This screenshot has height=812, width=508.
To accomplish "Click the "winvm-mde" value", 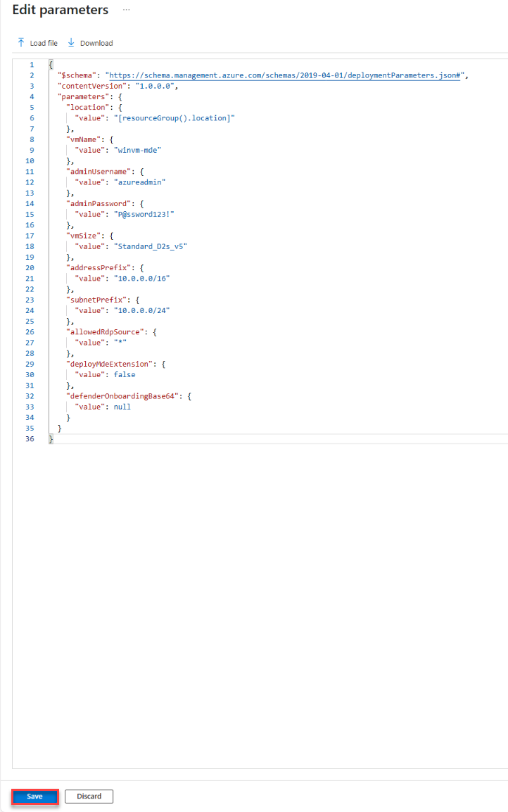I will 137,150.
